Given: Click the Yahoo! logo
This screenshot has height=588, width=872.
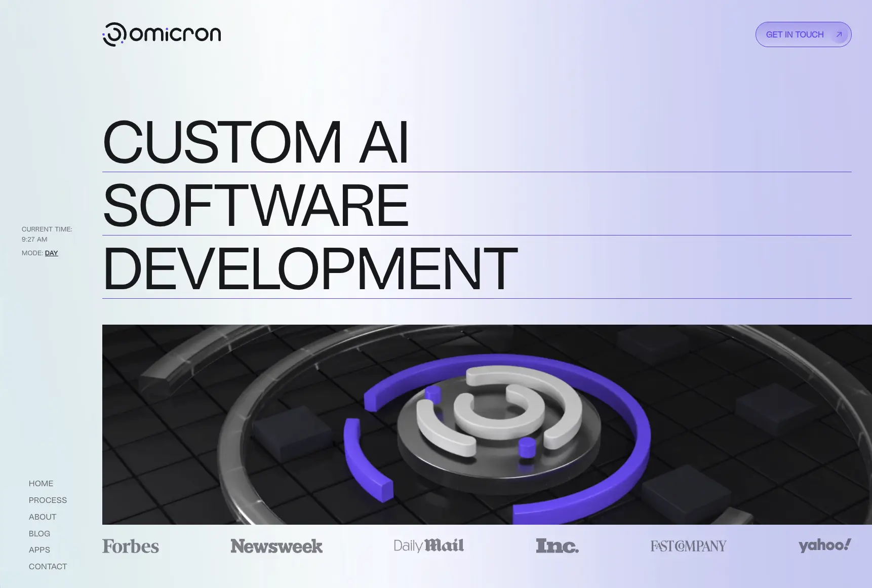Looking at the screenshot, I should coord(825,545).
